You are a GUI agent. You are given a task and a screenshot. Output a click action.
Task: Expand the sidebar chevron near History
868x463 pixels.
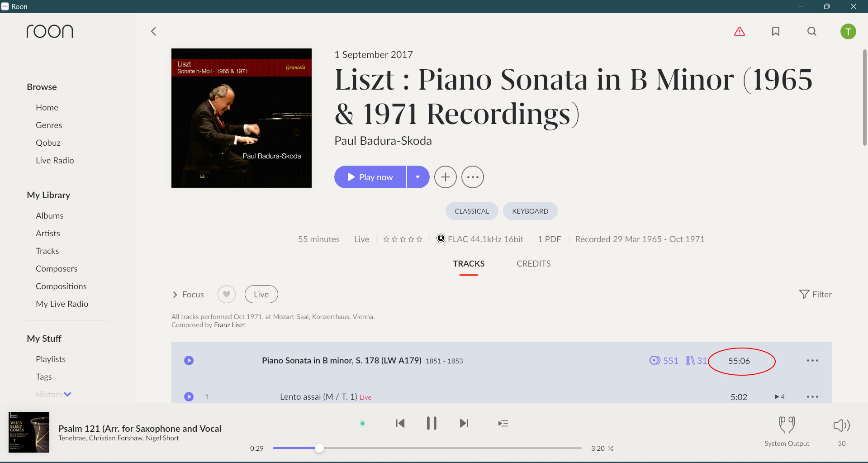pos(67,394)
